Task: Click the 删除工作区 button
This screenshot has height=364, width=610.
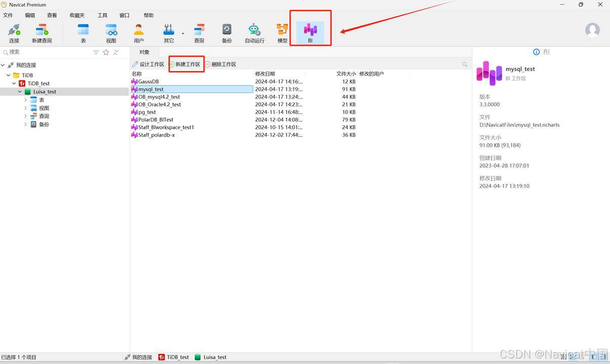Action: 221,64
